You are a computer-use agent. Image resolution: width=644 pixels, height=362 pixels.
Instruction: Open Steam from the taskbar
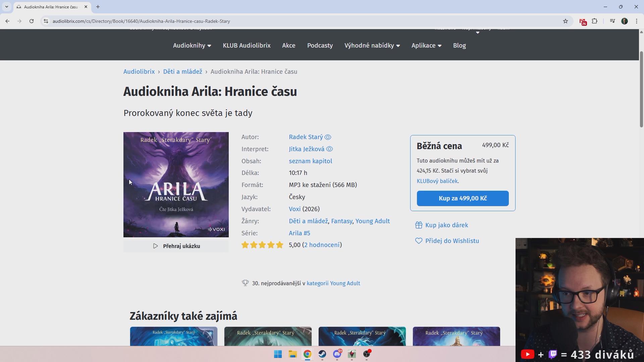point(322,354)
